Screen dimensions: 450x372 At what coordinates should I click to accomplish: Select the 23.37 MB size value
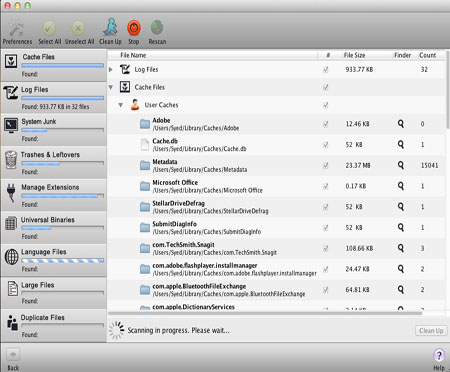pyautogui.click(x=358, y=165)
